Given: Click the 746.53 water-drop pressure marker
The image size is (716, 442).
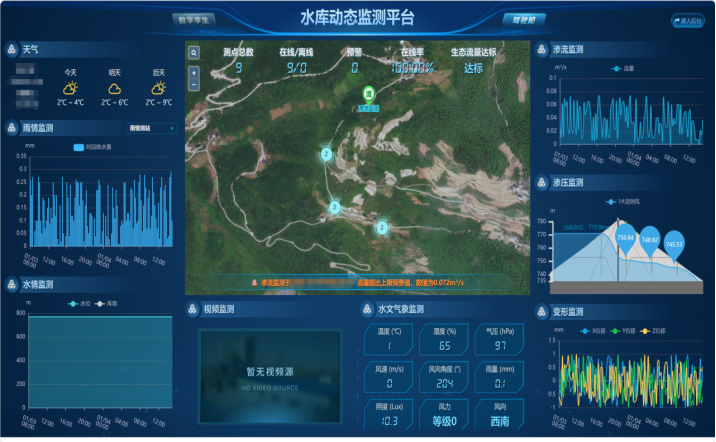Looking at the screenshot, I should (x=674, y=245).
